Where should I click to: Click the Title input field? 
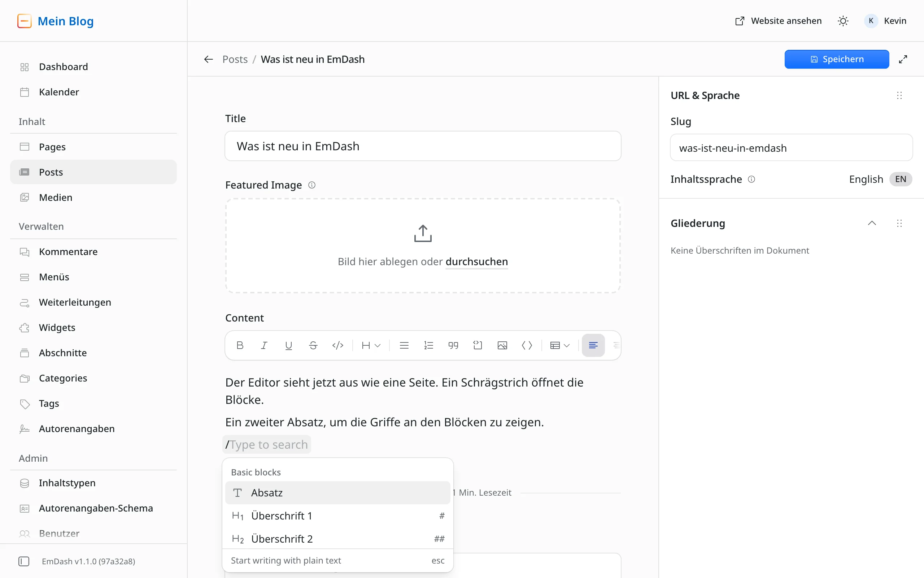(423, 146)
